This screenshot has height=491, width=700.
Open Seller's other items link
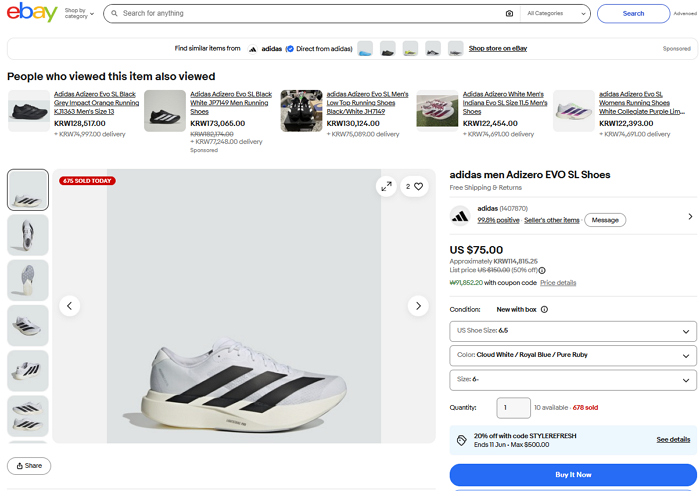point(552,220)
